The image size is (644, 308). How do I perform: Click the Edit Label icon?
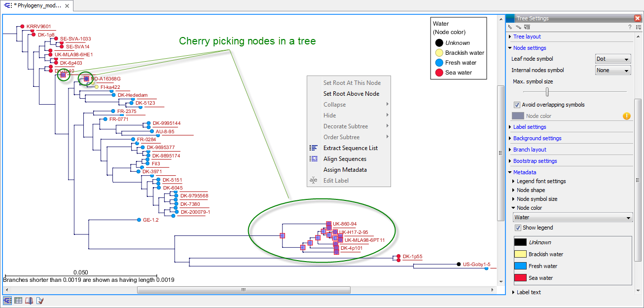coord(314,180)
